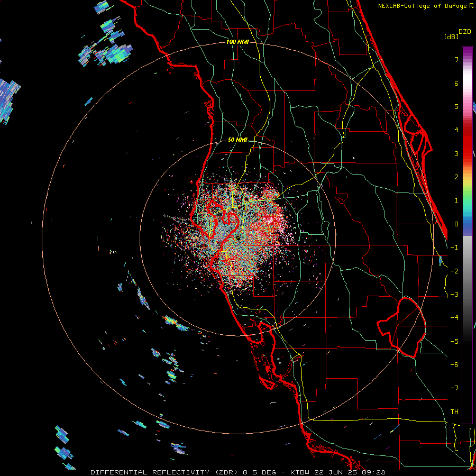The height and width of the screenshot is (476, 476).
Task: Click the 1 value on the color scale
Action: (456, 200)
